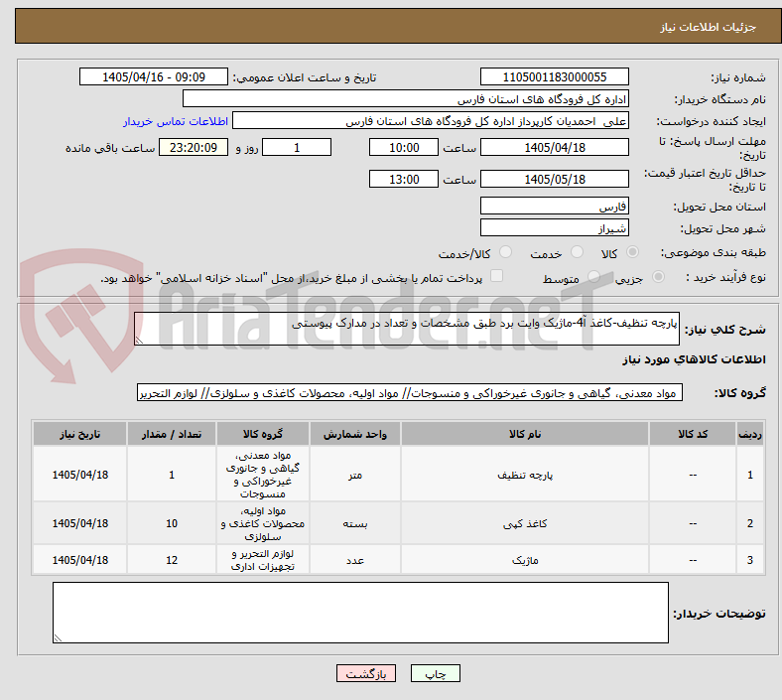Click the goods group cell of the ماژیک row
Image resolution: width=782 pixels, height=700 pixels.
[263, 560]
